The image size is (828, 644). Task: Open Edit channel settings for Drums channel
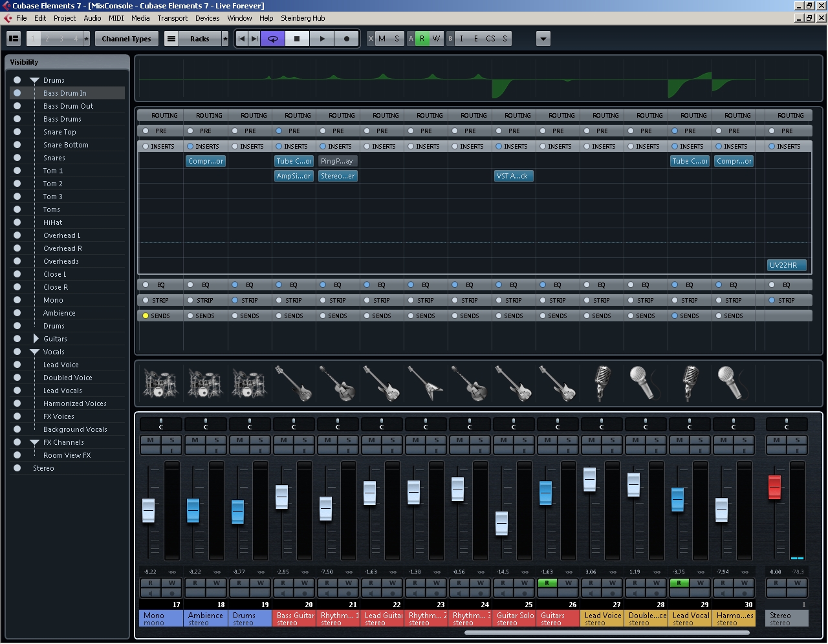click(260, 450)
